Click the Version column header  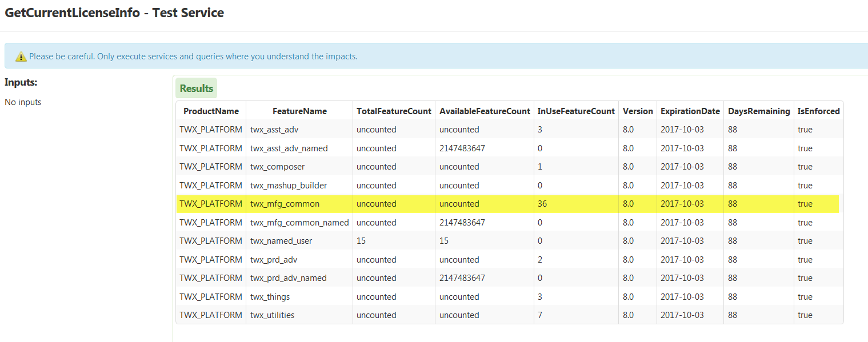click(638, 111)
